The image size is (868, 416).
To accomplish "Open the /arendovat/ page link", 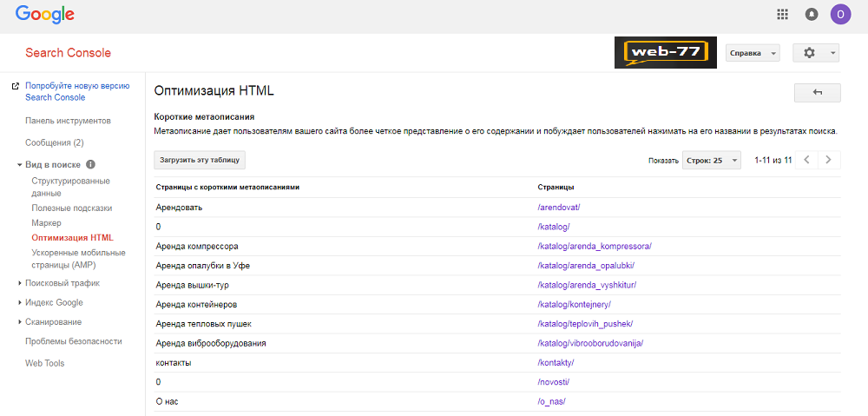I will (x=558, y=208).
